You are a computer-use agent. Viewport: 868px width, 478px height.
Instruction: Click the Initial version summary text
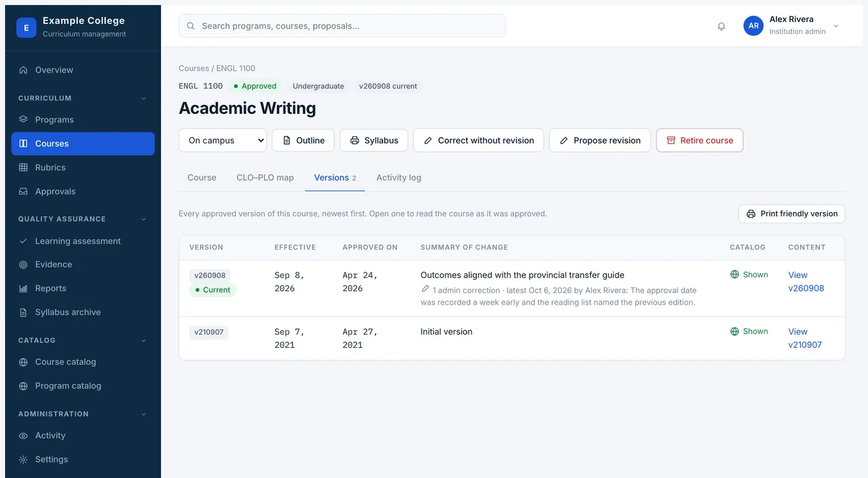click(447, 331)
